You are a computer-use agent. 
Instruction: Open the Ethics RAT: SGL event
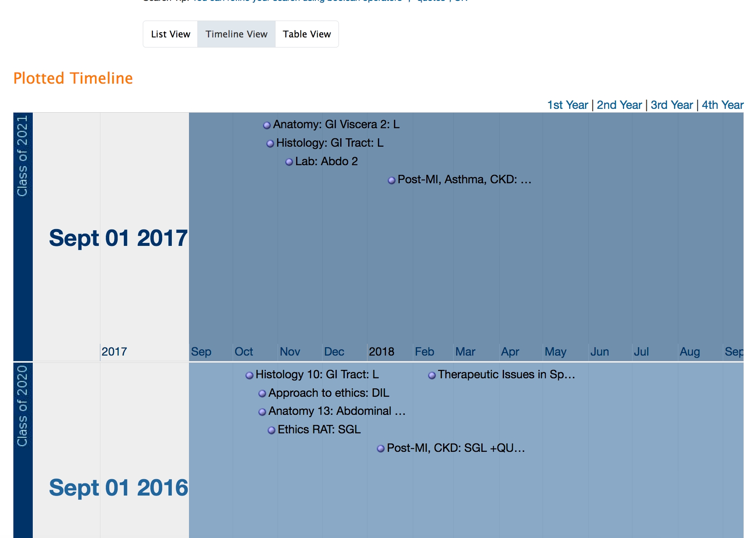(x=271, y=430)
